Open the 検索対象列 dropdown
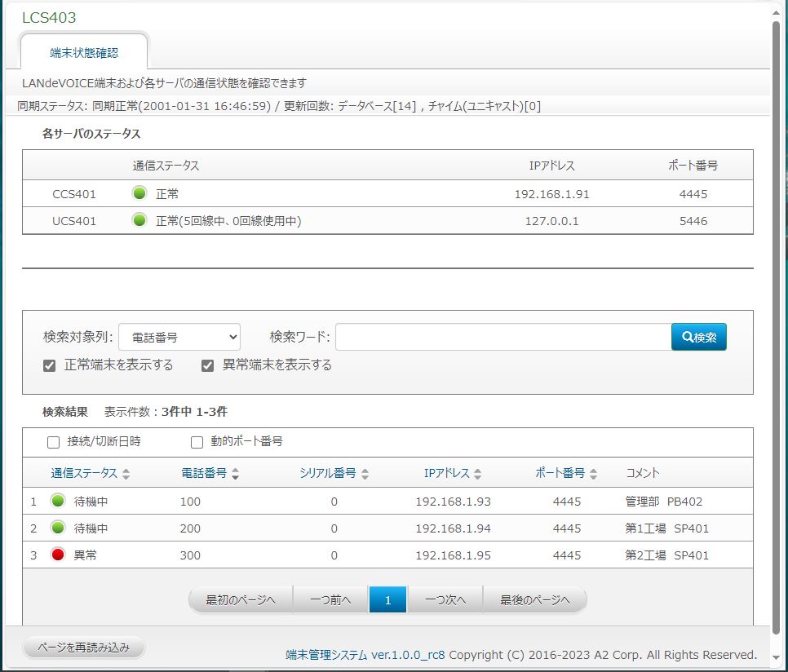 (x=179, y=337)
